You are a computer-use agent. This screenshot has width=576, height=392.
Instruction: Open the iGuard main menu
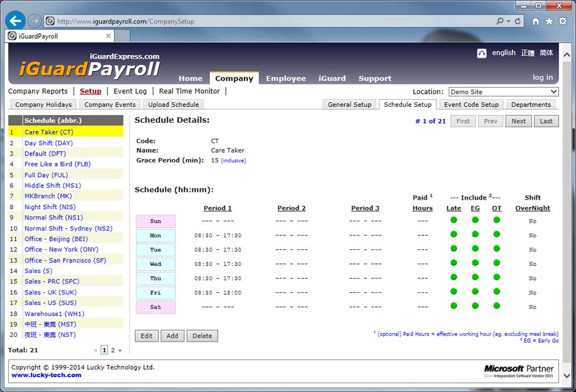point(332,79)
